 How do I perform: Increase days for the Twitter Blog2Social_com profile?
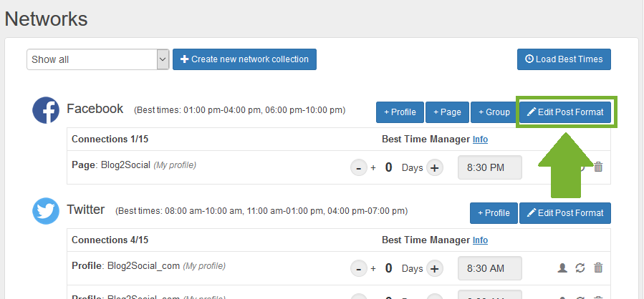(x=435, y=268)
